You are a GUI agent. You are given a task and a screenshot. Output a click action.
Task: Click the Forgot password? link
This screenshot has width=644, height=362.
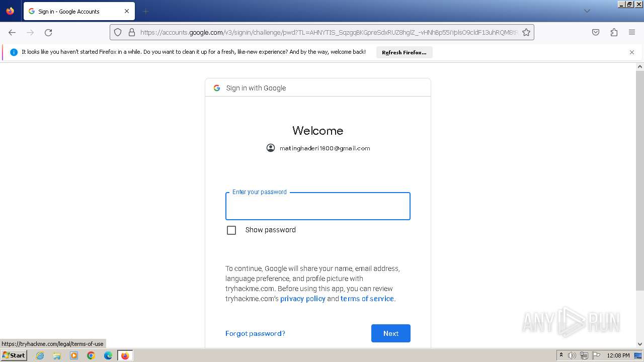click(x=255, y=333)
